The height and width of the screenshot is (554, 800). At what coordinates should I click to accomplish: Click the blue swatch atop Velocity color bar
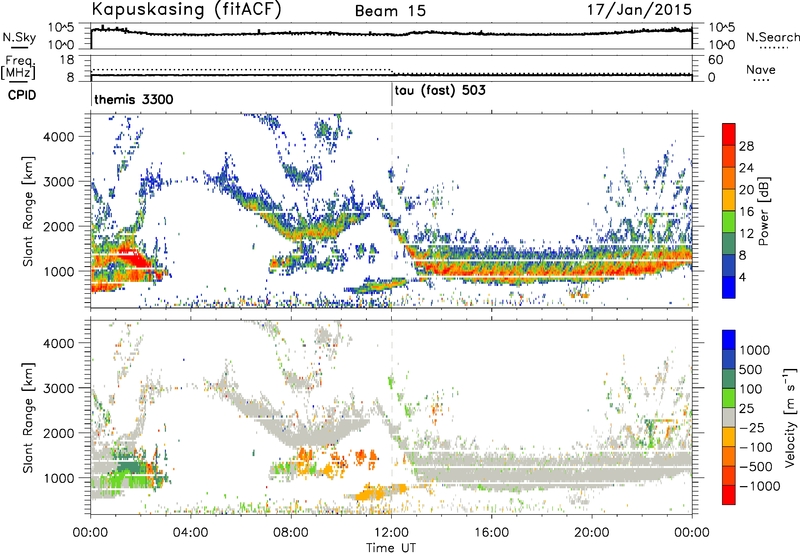pos(729,340)
